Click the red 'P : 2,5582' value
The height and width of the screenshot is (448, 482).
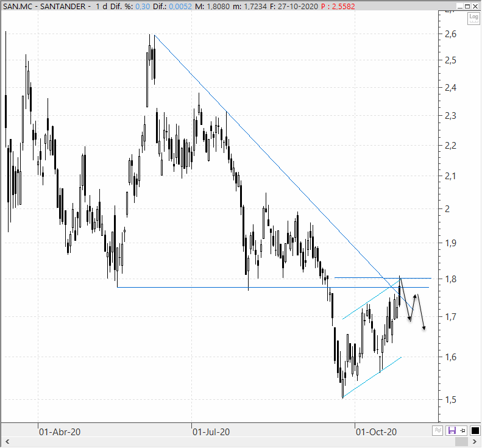(338, 6)
